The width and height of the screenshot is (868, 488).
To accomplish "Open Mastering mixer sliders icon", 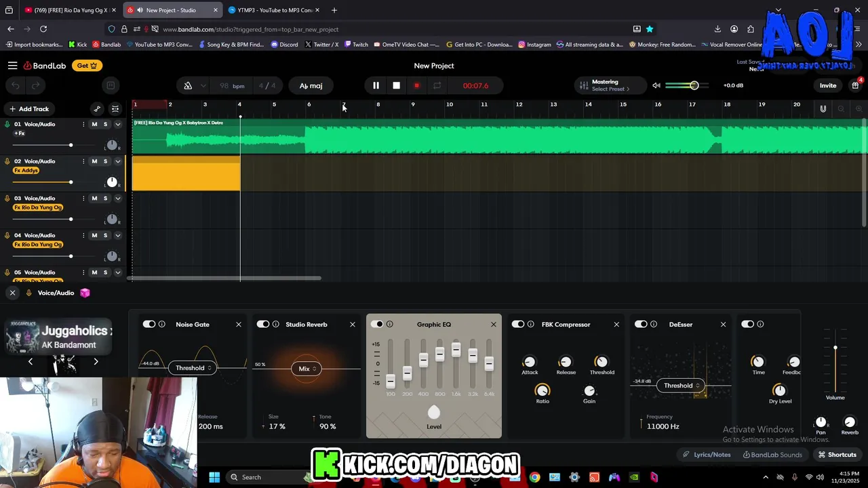I will tap(583, 85).
